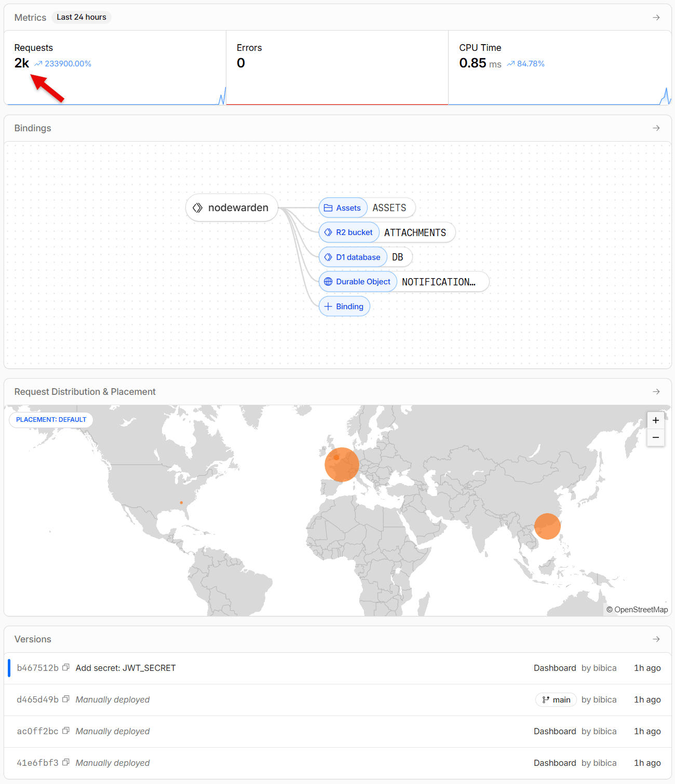The height and width of the screenshot is (784, 675).
Task: Open the R2 bucket ATTACHMENTS binding
Action: [x=387, y=232]
